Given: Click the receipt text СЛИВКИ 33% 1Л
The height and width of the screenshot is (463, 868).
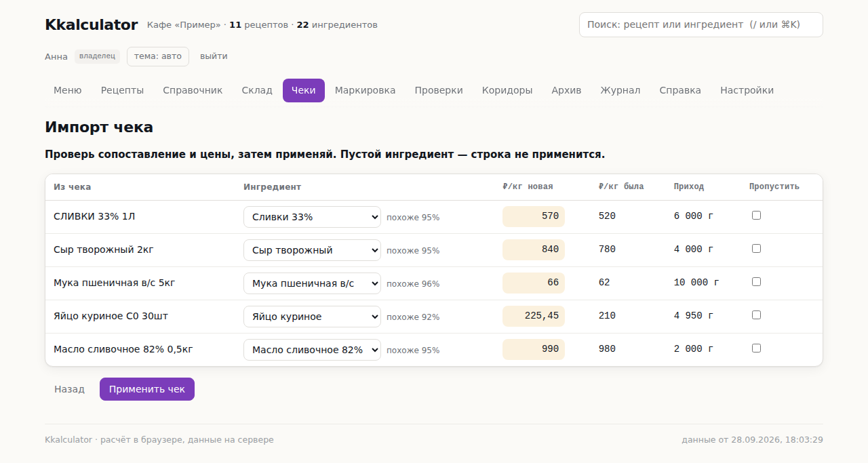Looking at the screenshot, I should pos(94,216).
